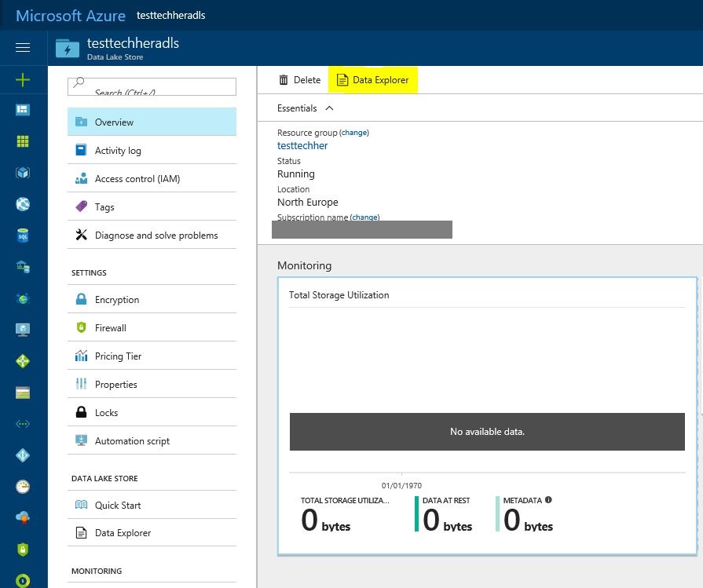Click the 01/01/1970 date label
The width and height of the screenshot is (703, 588).
tap(401, 485)
